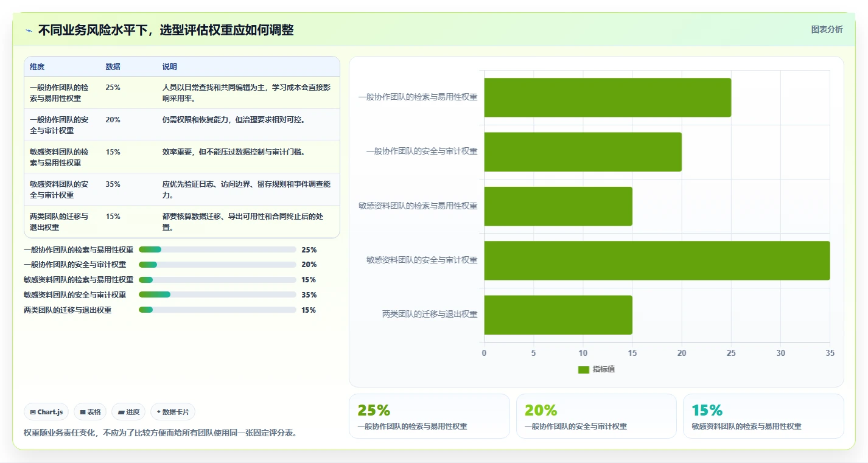The image size is (868, 463).
Task: Click the chart bar for 敏感资料团队的检索与易用性权重
Action: pyautogui.click(x=558, y=206)
